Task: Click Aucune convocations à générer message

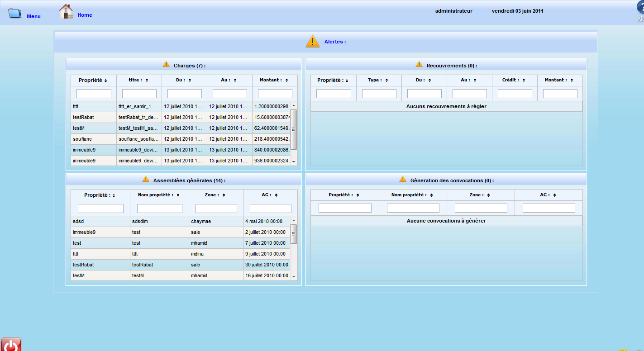Action: point(446,221)
